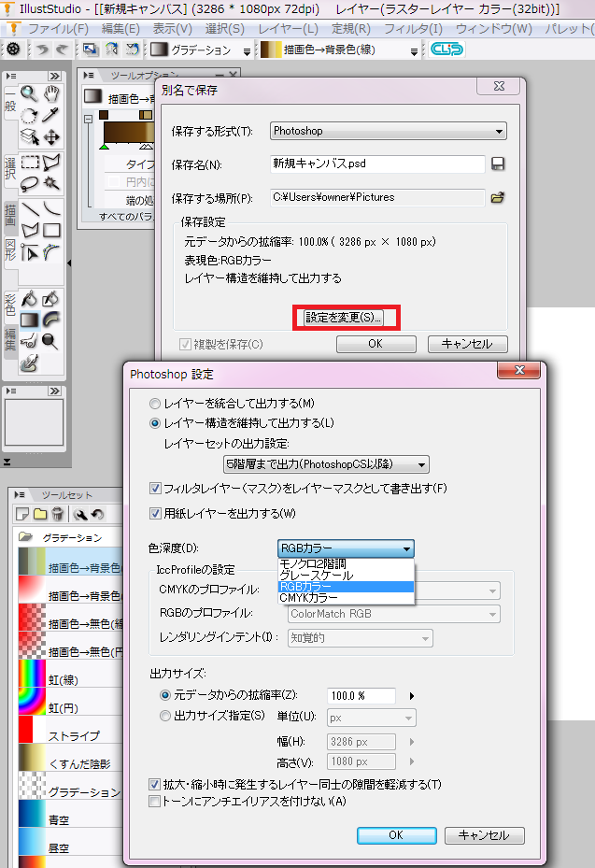Select the rectangular marquee selection tool

[30, 163]
